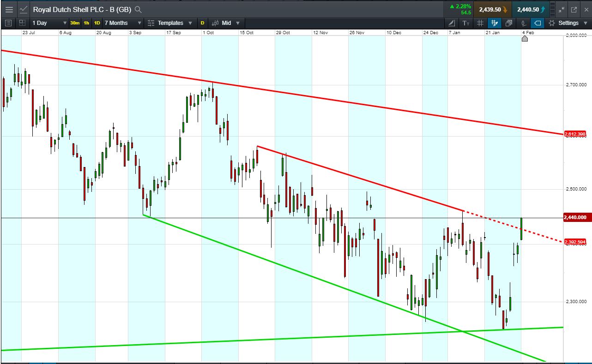Collapse the chart with the shrink arrows
The height and width of the screenshot is (364, 592).
tap(562, 9)
